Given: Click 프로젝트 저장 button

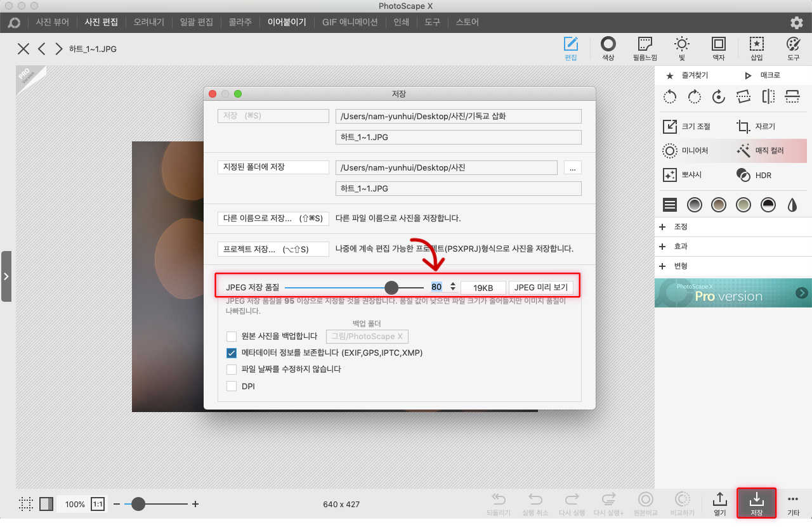Looking at the screenshot, I should click(273, 249).
